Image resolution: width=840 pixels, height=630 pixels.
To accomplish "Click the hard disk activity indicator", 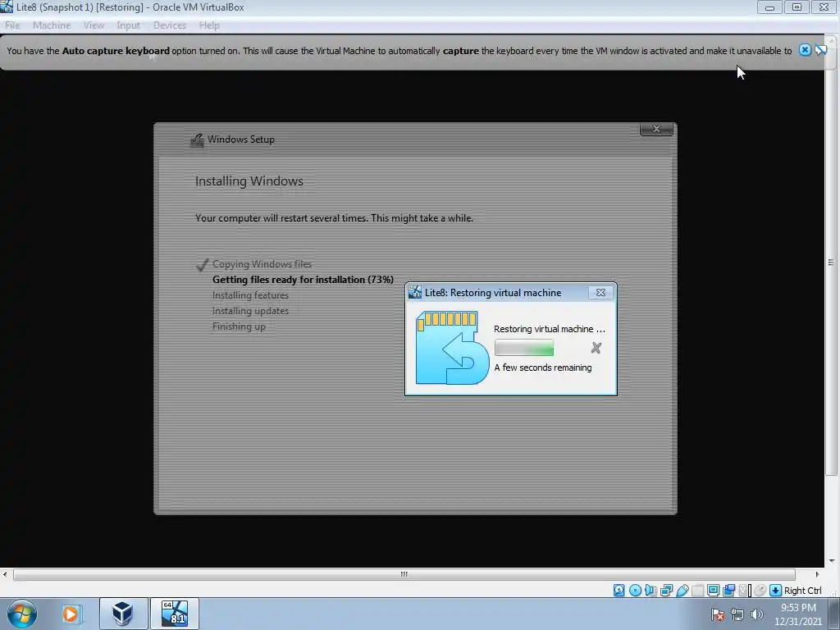I will [619, 591].
